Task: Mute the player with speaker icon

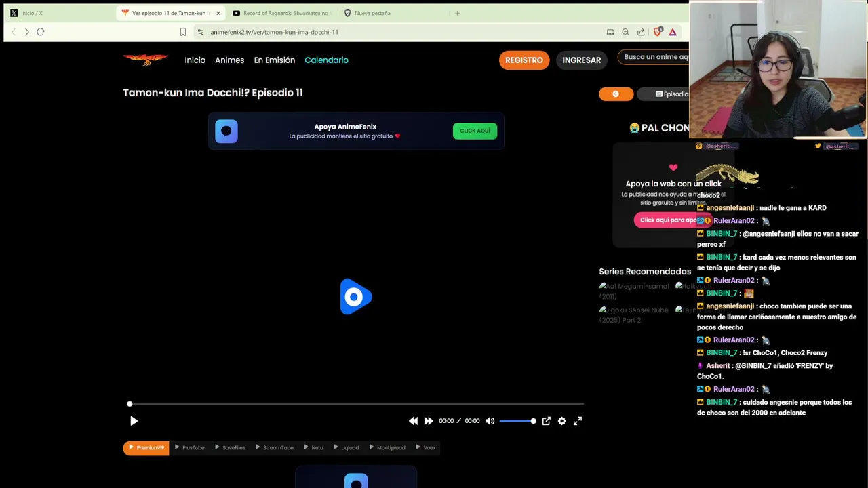Action: [490, 421]
